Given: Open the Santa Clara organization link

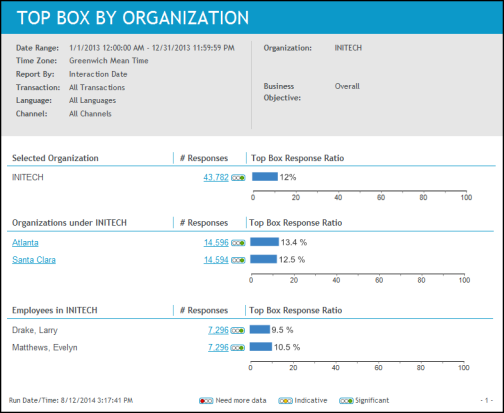Looking at the screenshot, I should click(x=34, y=260).
